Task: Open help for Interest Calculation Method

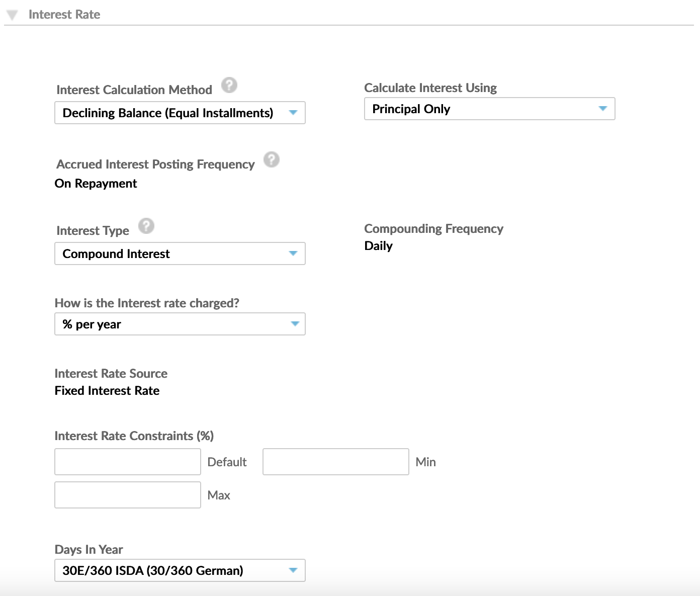Action: (x=229, y=86)
